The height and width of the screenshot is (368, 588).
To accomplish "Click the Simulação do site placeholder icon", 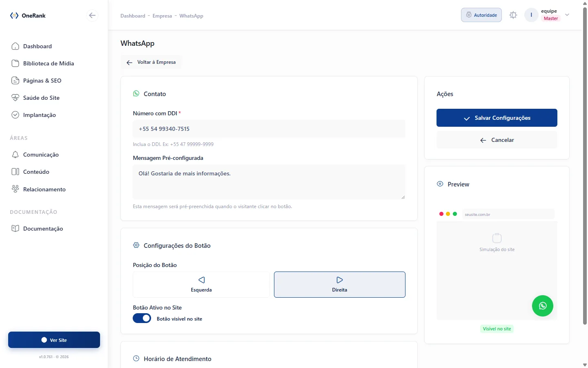I will tap(497, 238).
